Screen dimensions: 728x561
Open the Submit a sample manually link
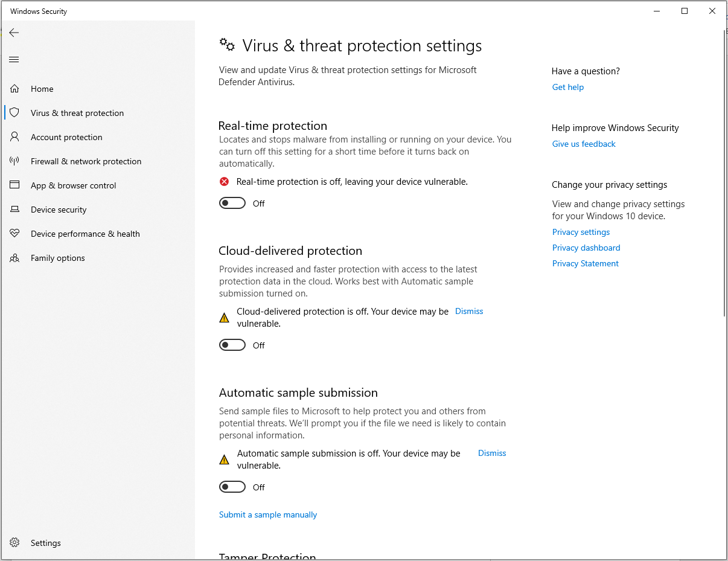268,515
